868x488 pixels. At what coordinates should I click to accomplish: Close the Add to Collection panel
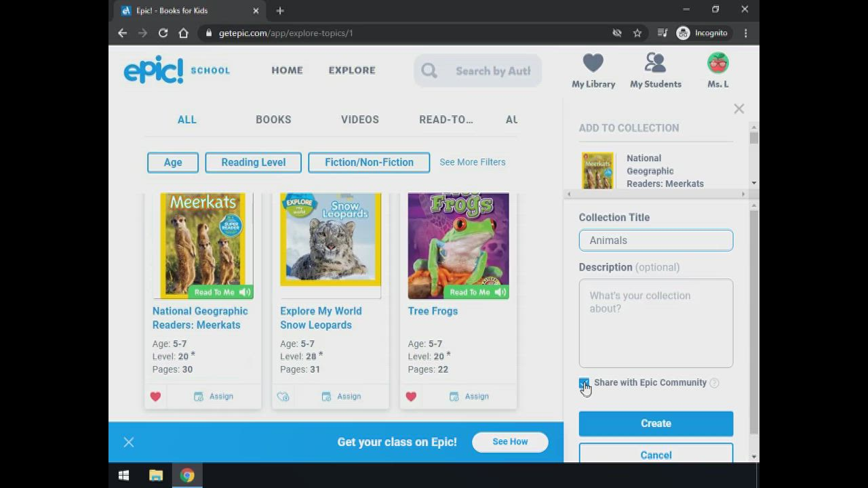pyautogui.click(x=738, y=108)
